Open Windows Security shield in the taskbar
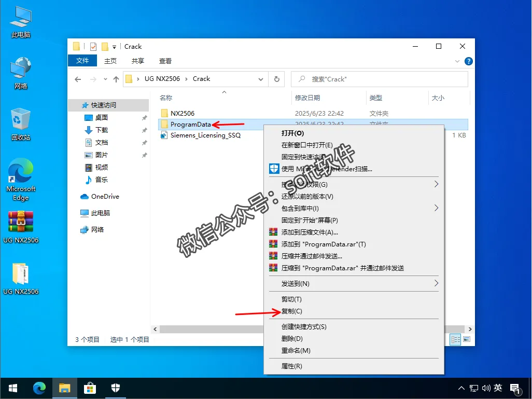532x399 pixels. pos(115,388)
